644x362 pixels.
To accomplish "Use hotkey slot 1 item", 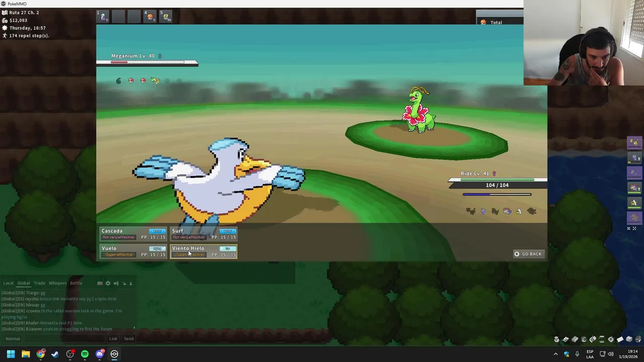I will 103,16.
